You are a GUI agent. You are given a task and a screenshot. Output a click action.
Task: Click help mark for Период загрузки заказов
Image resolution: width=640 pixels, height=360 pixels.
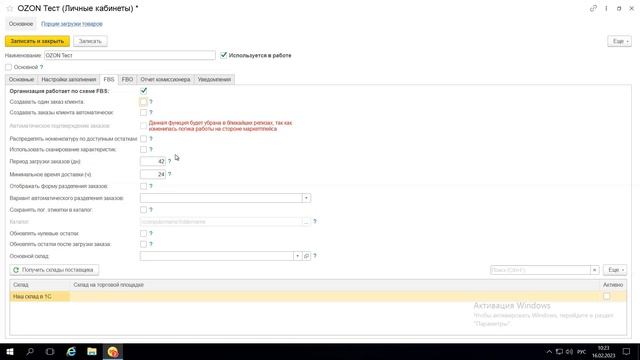click(169, 161)
